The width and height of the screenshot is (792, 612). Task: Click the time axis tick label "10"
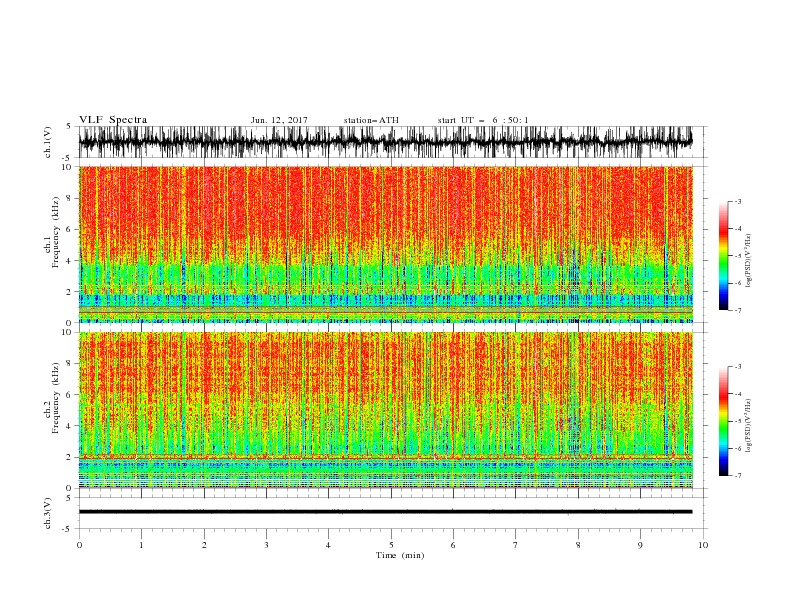pyautogui.click(x=703, y=545)
